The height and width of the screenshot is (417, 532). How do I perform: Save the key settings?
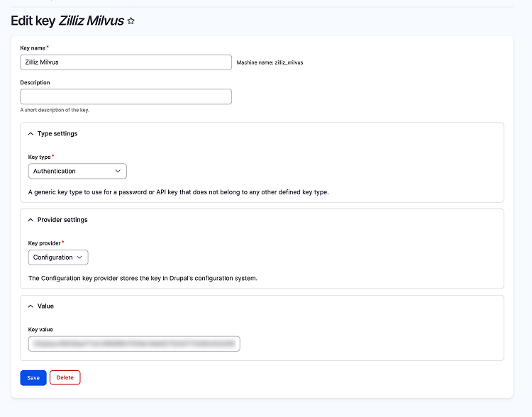pos(33,378)
